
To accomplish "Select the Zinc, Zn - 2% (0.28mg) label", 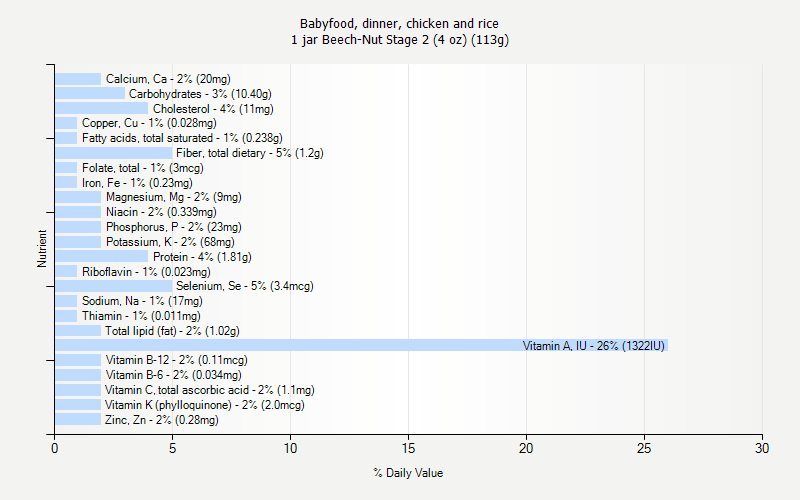I will [162, 420].
